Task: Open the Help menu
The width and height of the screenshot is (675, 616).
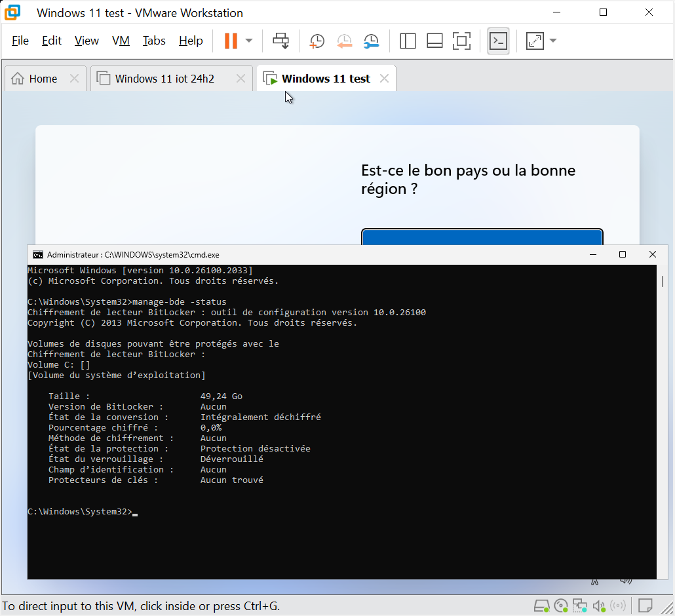Action: (191, 41)
